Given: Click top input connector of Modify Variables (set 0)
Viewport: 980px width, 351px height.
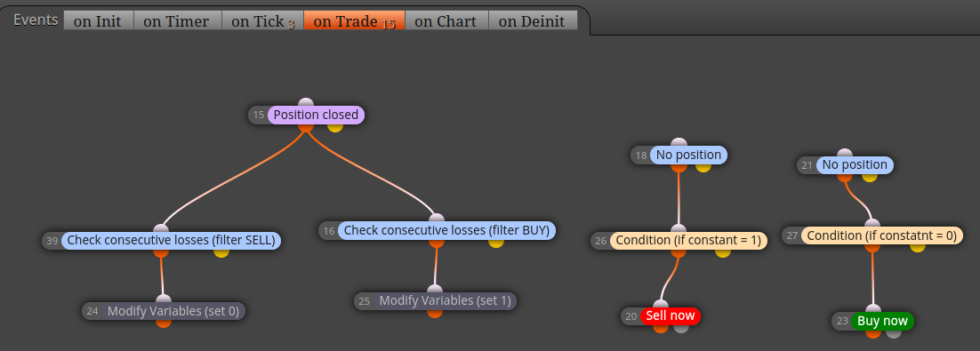Looking at the screenshot, I should [163, 299].
